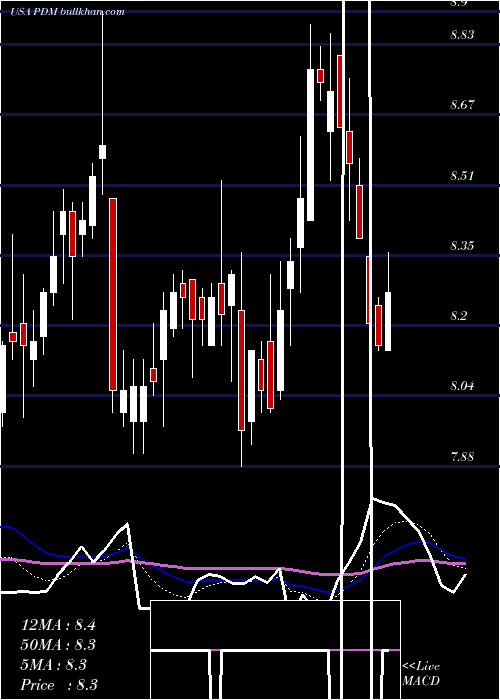This screenshot has width=500, height=700.
Task: Select the 8.67 price axis label
Action: (x=462, y=105)
